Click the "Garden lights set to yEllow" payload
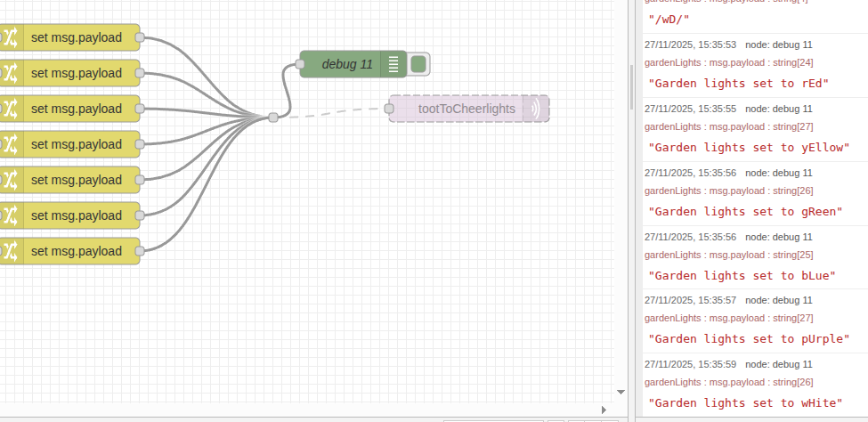 749,147
